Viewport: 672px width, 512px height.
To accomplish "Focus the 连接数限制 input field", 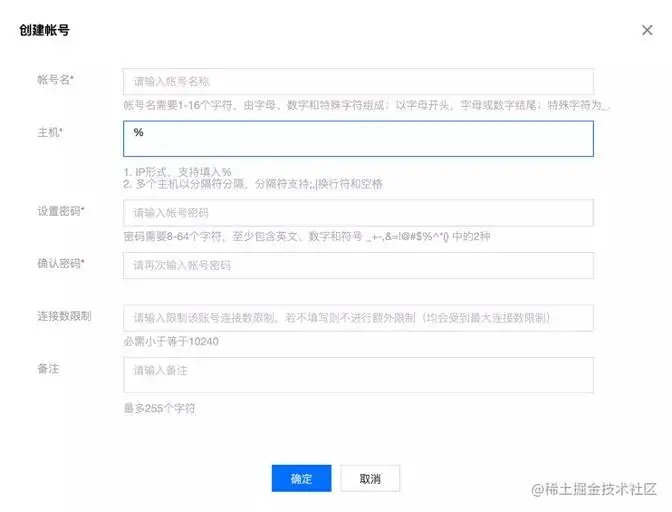I will click(358, 318).
